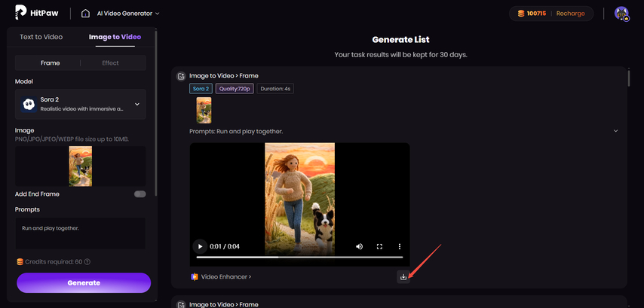Click the coin credits icon in header
Viewport: 644px width, 308px height.
[x=521, y=14]
